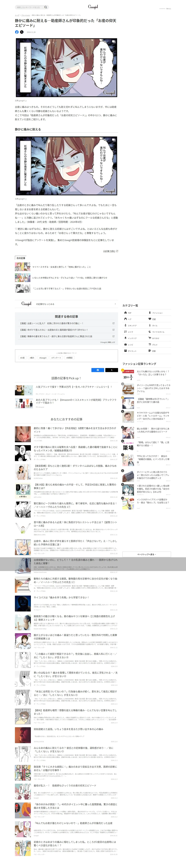Open ライフスタイル category moon icon
Viewport: 186px width, 868px height.
coord(150,332)
